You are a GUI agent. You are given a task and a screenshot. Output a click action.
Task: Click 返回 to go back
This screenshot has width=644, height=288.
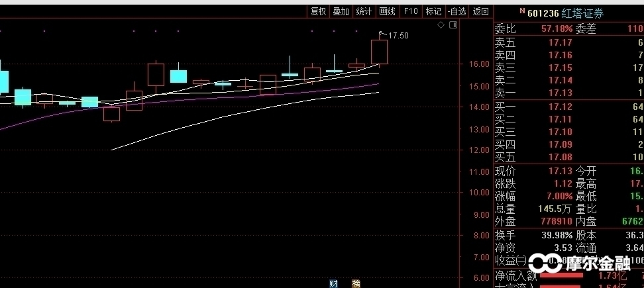click(x=480, y=11)
